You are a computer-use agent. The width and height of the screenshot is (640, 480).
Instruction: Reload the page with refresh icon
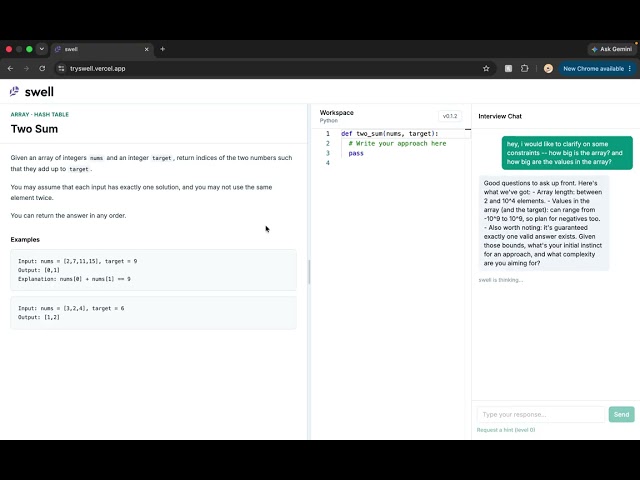click(x=42, y=69)
